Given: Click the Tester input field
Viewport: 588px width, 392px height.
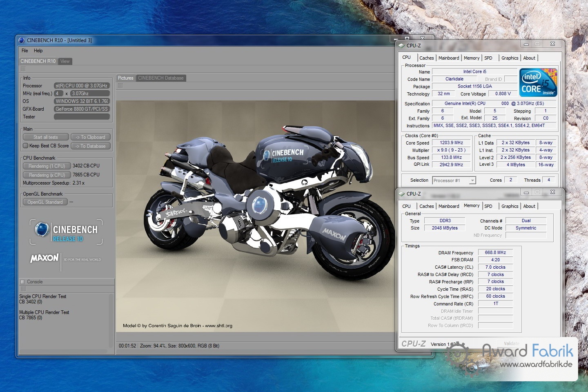Looking at the screenshot, I should click(82, 117).
